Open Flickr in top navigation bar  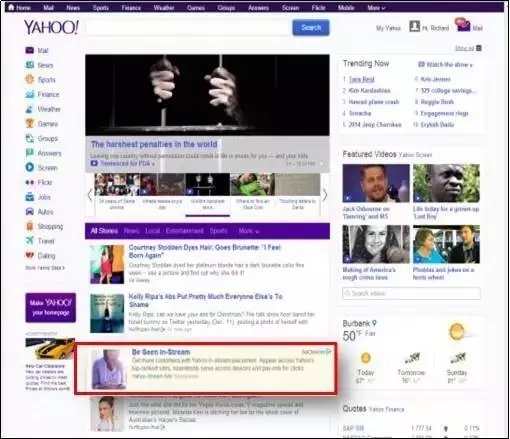318,8
